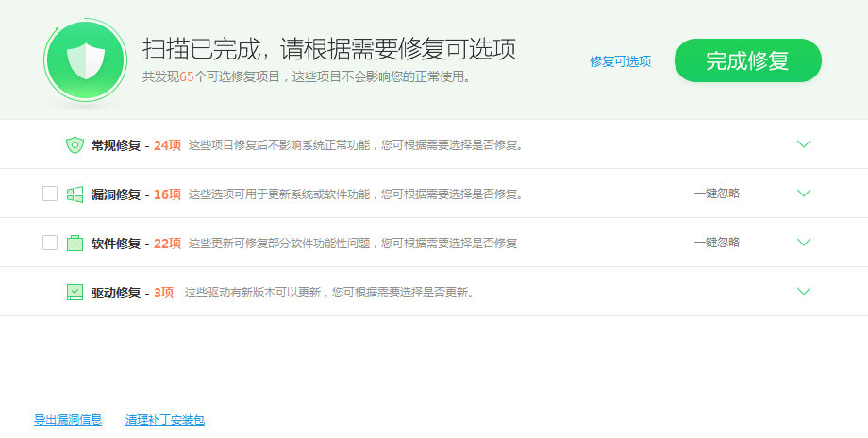Image resolution: width=868 pixels, height=438 pixels.
Task: Select the 常规修复 category title
Action: 115,145
